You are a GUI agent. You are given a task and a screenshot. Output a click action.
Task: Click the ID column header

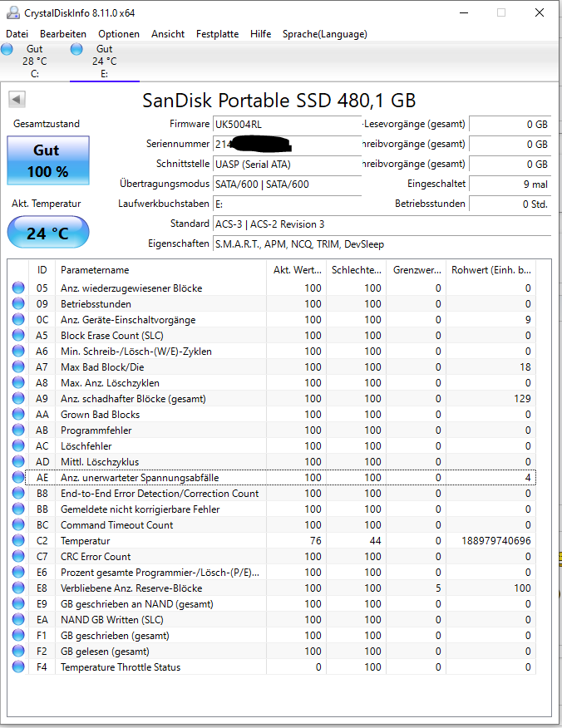(42, 270)
